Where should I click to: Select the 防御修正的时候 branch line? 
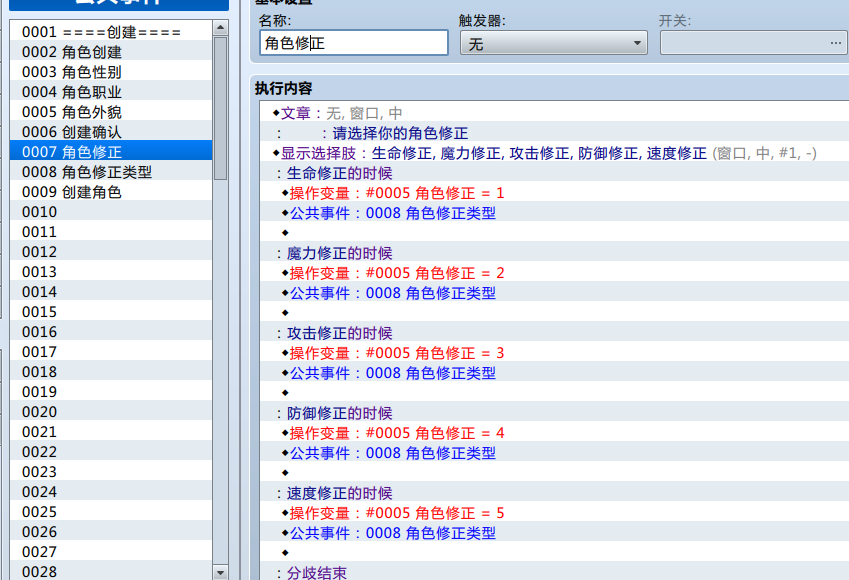pyautogui.click(x=554, y=414)
